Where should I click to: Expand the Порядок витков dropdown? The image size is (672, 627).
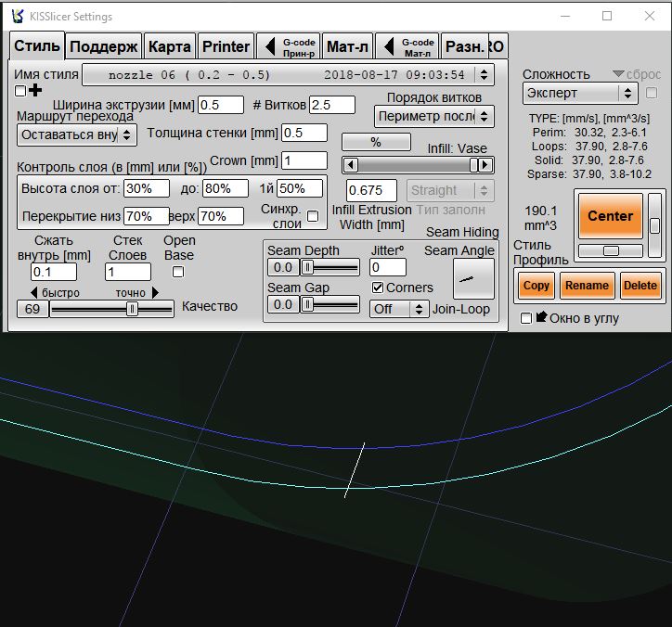pos(434,116)
